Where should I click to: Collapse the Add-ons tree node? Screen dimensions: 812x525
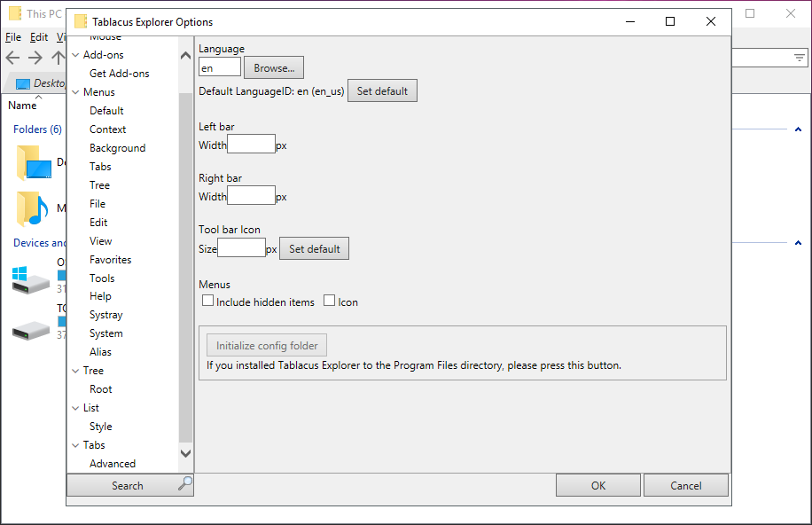coord(75,55)
